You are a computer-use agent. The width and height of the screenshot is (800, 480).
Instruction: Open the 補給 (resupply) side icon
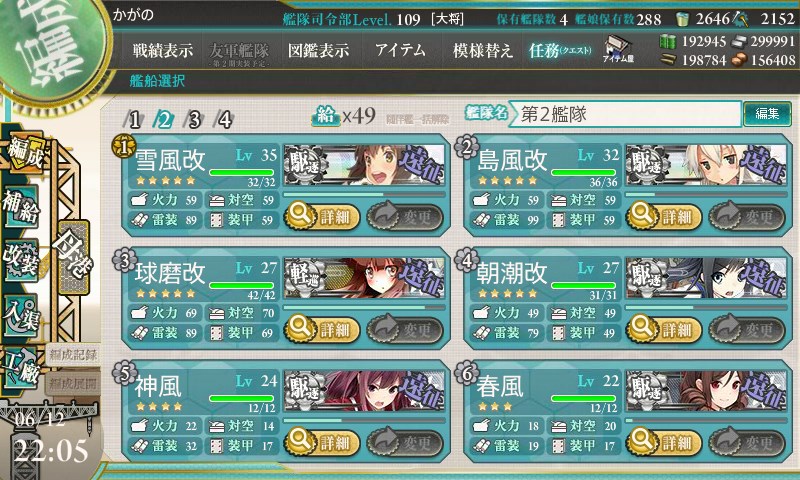tap(21, 206)
